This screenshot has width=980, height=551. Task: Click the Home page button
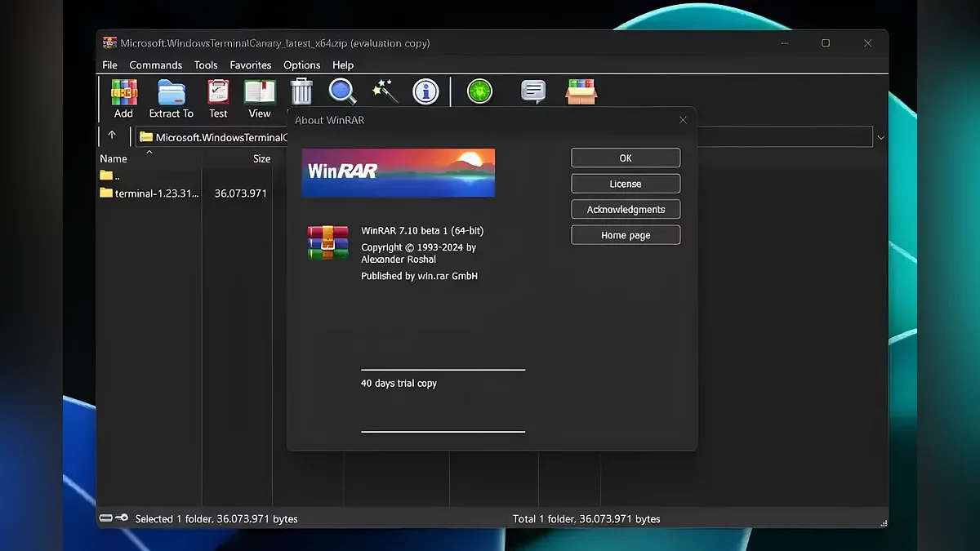[626, 235]
